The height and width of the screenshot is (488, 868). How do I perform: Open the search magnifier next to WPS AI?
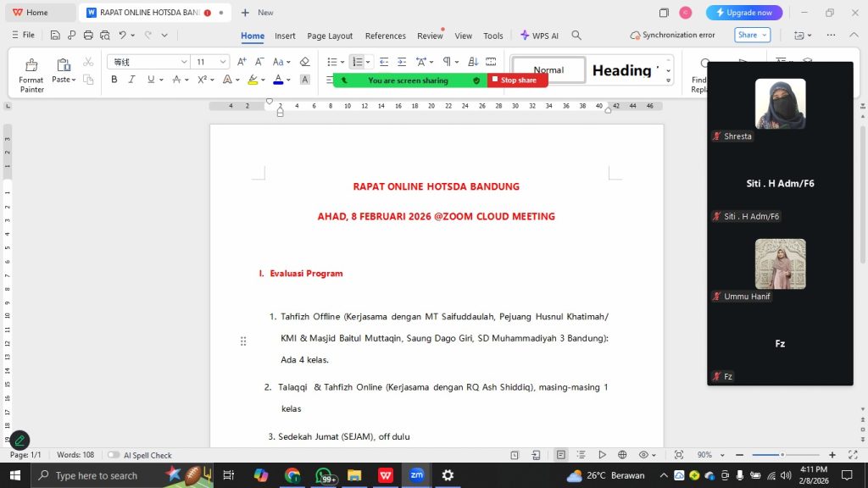point(576,36)
